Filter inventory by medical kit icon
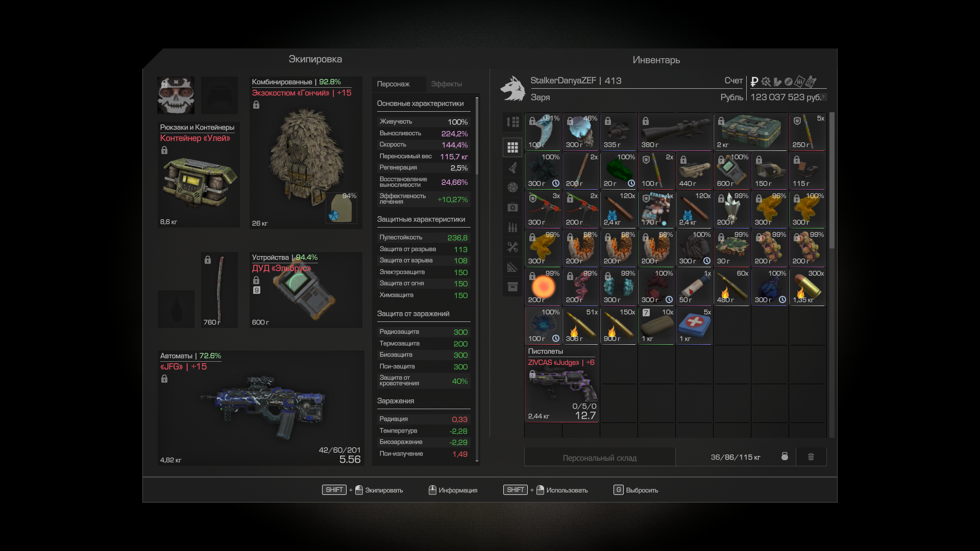Screen dimensions: 980x551 512,207
